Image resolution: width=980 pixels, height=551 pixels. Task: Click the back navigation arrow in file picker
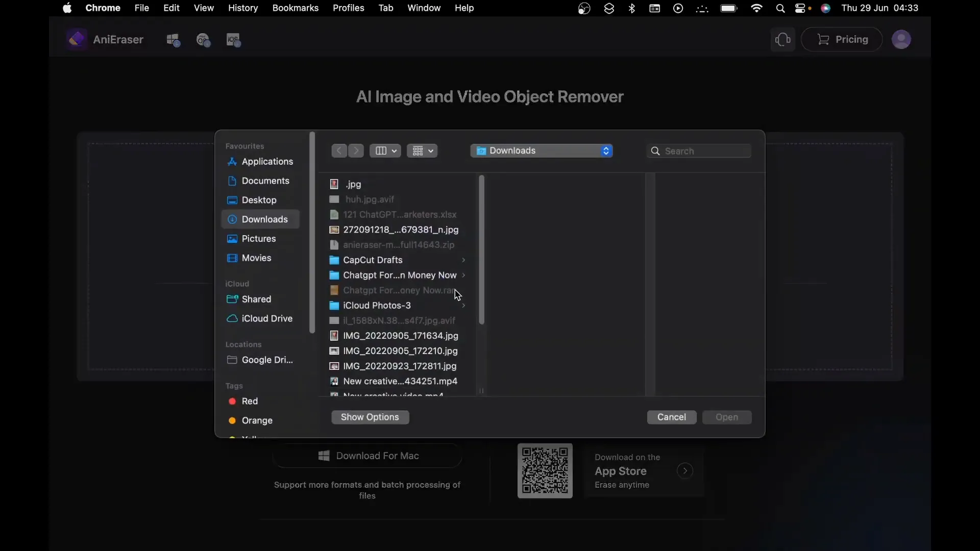click(x=339, y=151)
